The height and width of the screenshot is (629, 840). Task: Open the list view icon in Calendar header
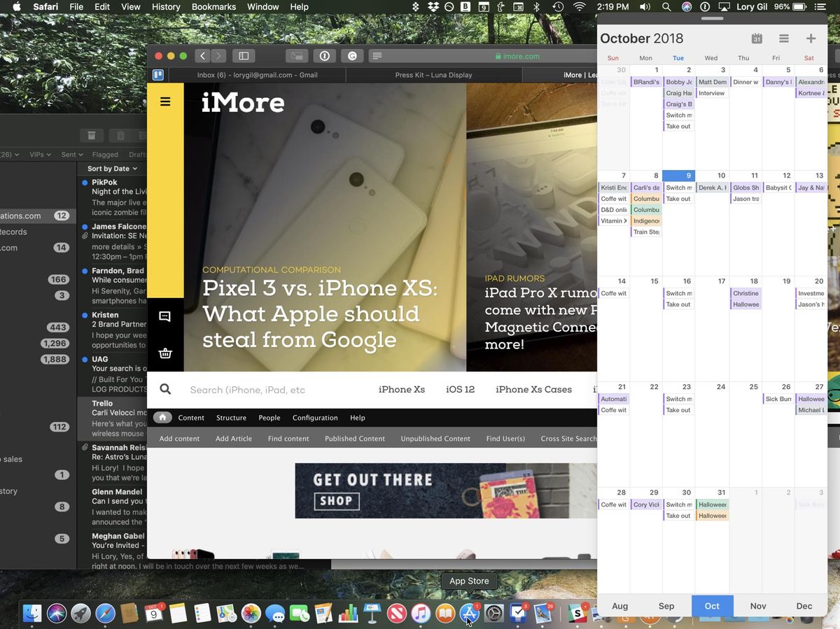(x=783, y=38)
